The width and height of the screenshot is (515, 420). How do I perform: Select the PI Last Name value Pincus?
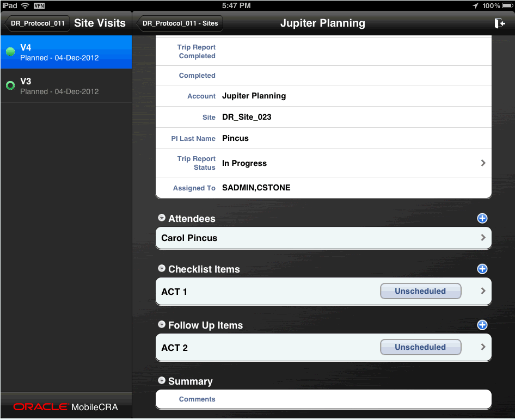coord(235,138)
